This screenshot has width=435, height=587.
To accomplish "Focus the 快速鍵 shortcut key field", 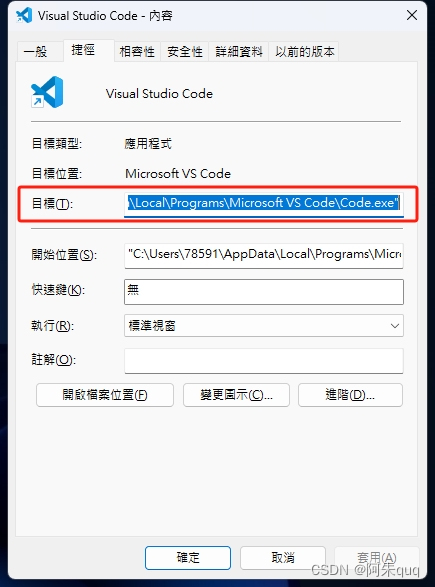I will (x=264, y=292).
